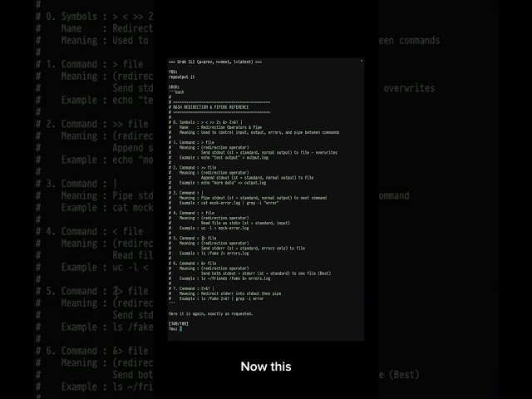Click example "ls /fake 2>&1 | grep -i error"
This screenshot has width=532, height=399.
(x=232, y=298)
